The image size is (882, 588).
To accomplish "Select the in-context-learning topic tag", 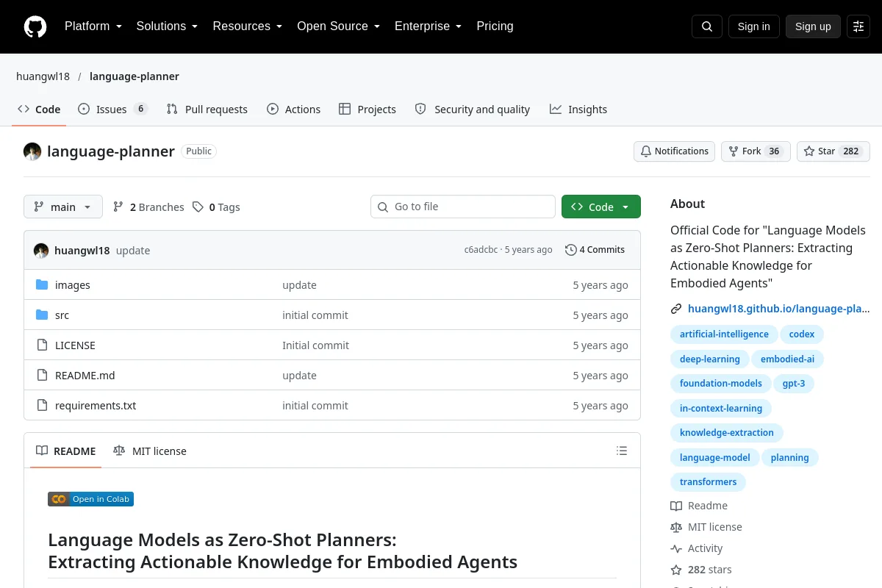I will click(x=721, y=409).
